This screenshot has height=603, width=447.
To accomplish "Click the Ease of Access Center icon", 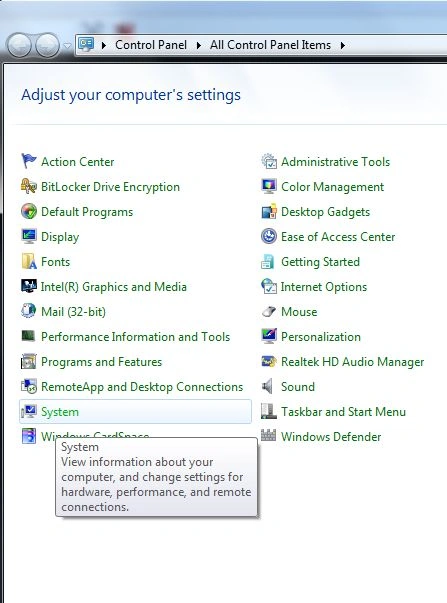I will (269, 236).
